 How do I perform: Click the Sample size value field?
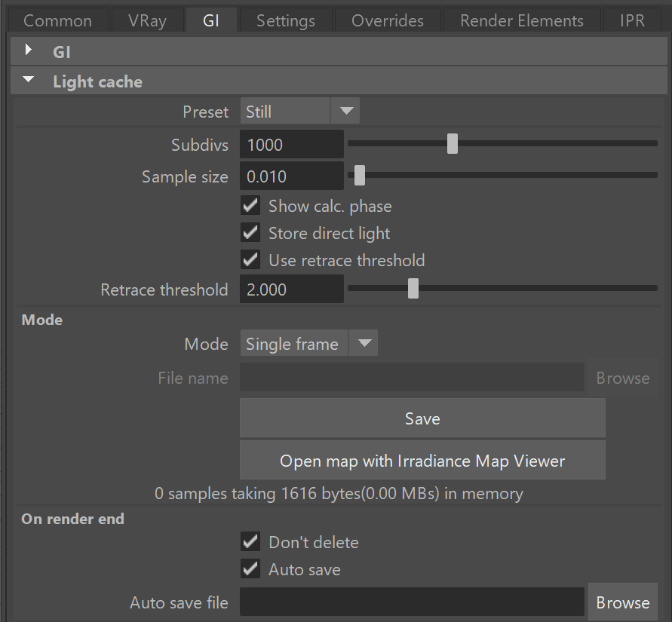(292, 176)
